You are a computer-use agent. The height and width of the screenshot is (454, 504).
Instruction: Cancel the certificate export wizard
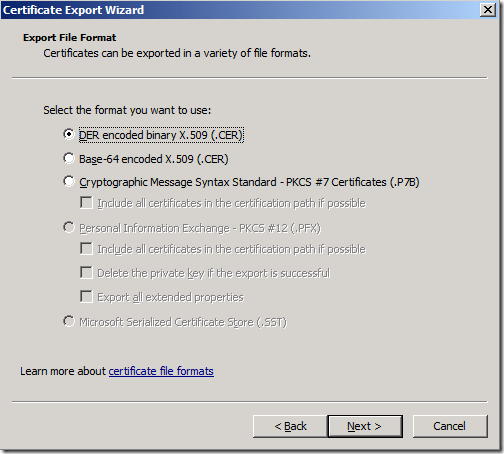(x=450, y=426)
